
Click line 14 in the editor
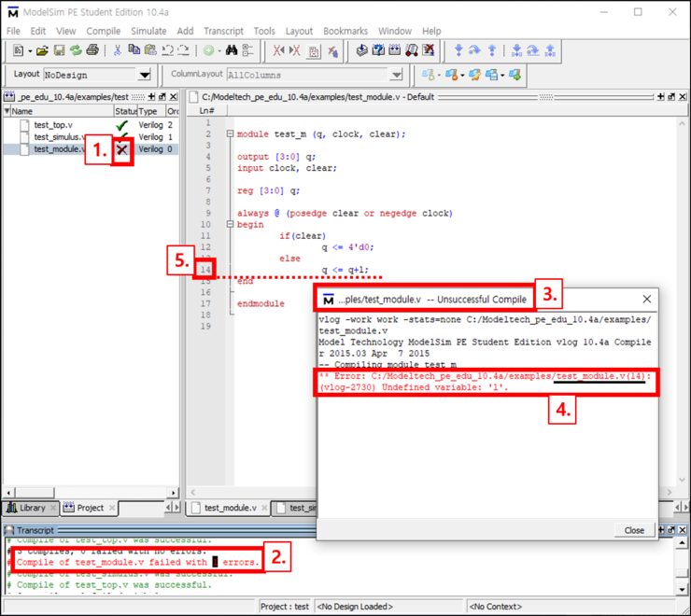coord(205,270)
